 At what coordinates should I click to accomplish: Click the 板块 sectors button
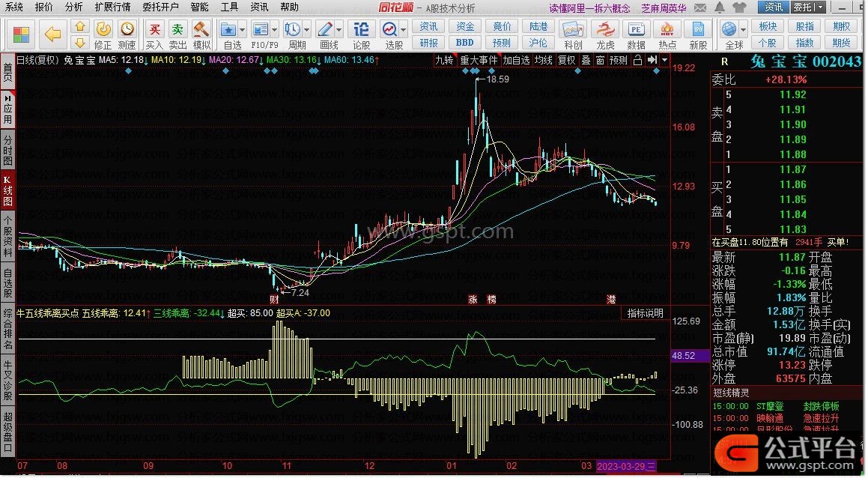click(x=768, y=26)
